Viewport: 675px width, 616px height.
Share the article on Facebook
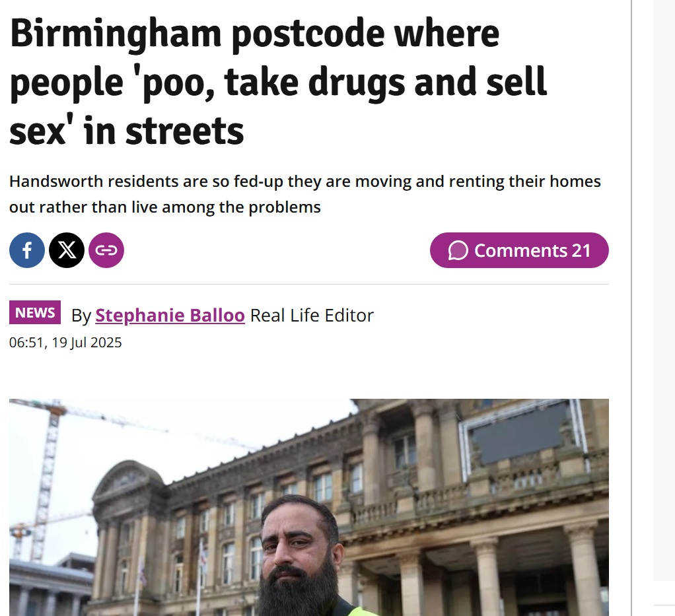(x=26, y=250)
